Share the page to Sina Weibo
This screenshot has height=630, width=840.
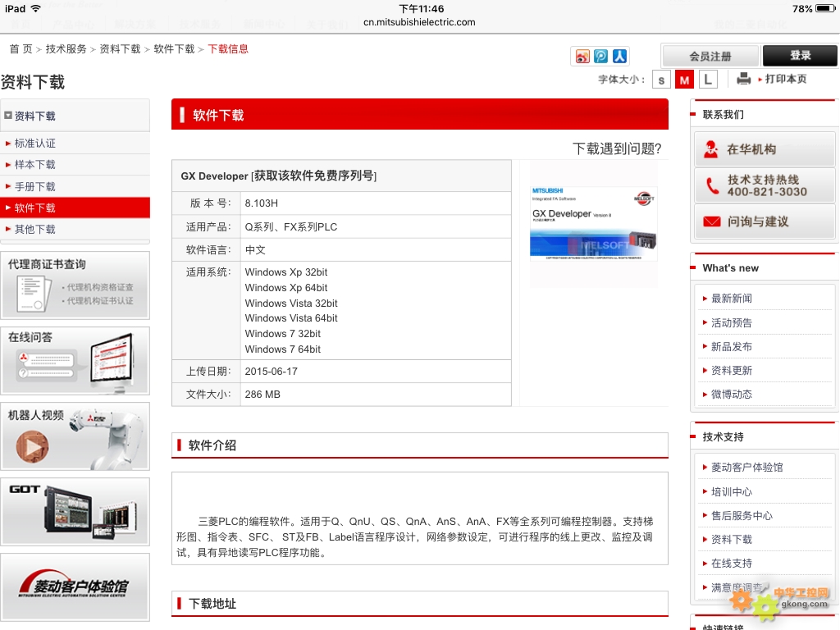point(582,57)
